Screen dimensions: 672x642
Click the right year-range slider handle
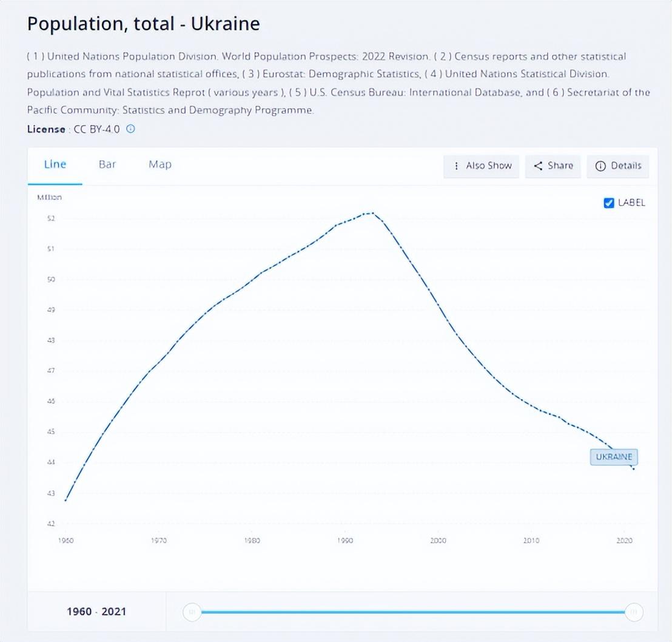tap(634, 612)
